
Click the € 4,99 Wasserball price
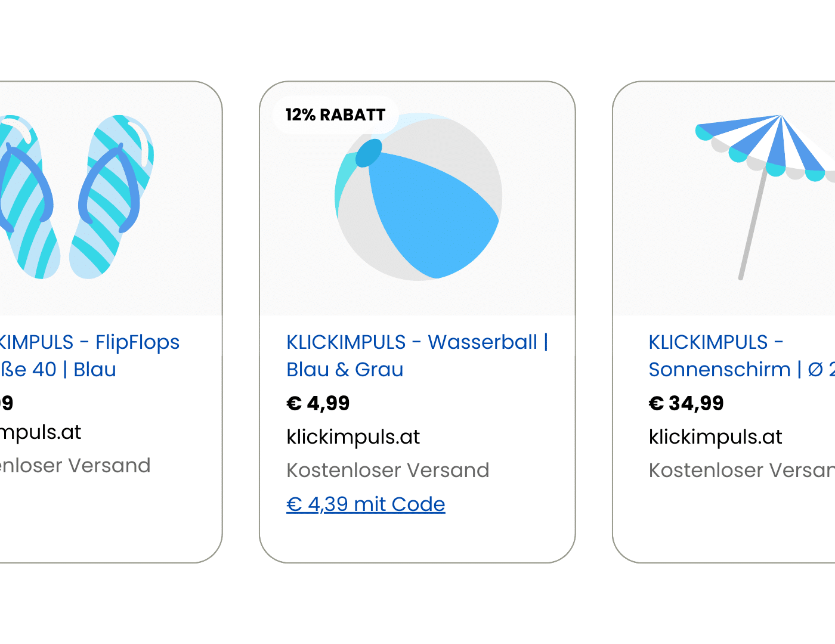click(x=318, y=404)
